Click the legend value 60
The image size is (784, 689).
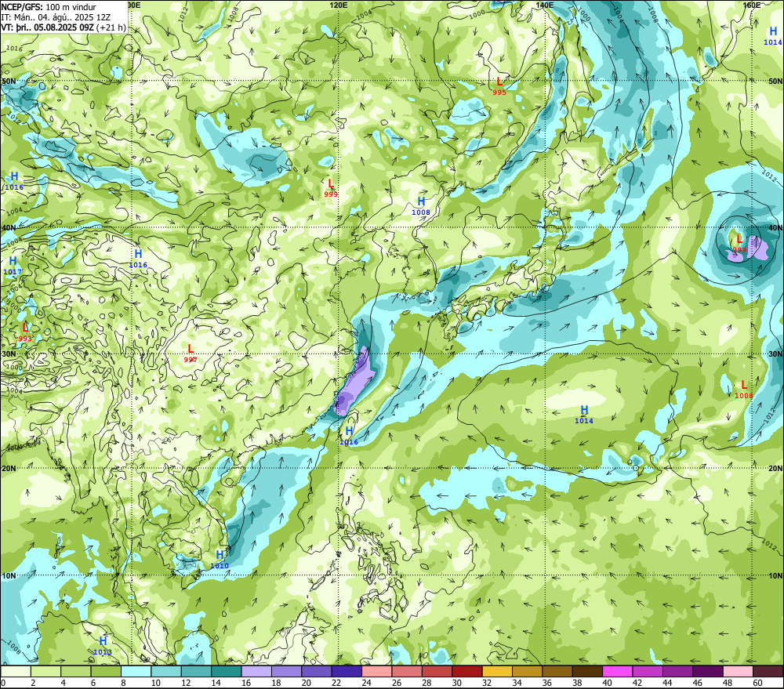(758, 683)
